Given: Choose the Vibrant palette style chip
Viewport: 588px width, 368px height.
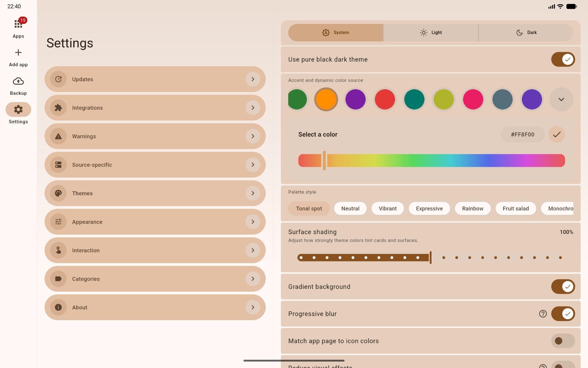Looking at the screenshot, I should (388, 209).
